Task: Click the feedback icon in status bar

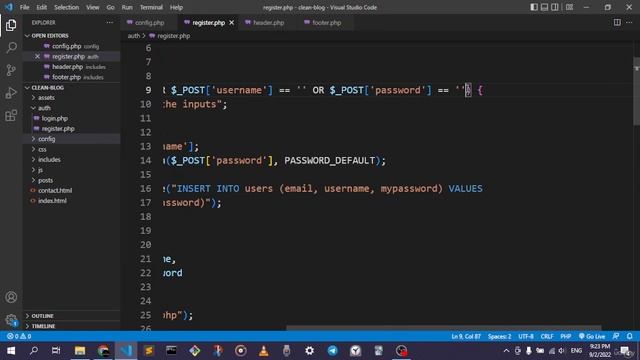Action: click(x=616, y=336)
